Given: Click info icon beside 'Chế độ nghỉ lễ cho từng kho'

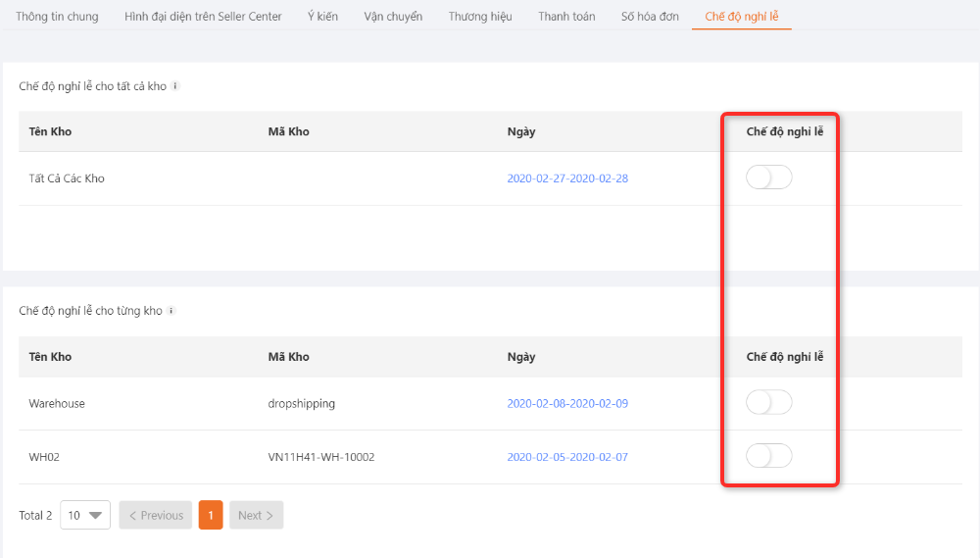Looking at the screenshot, I should 171,311.
